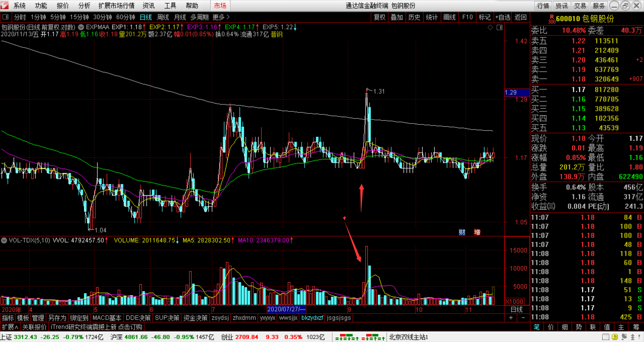
Task: Open the 财 financial marker on chart
Action: [x=462, y=232]
